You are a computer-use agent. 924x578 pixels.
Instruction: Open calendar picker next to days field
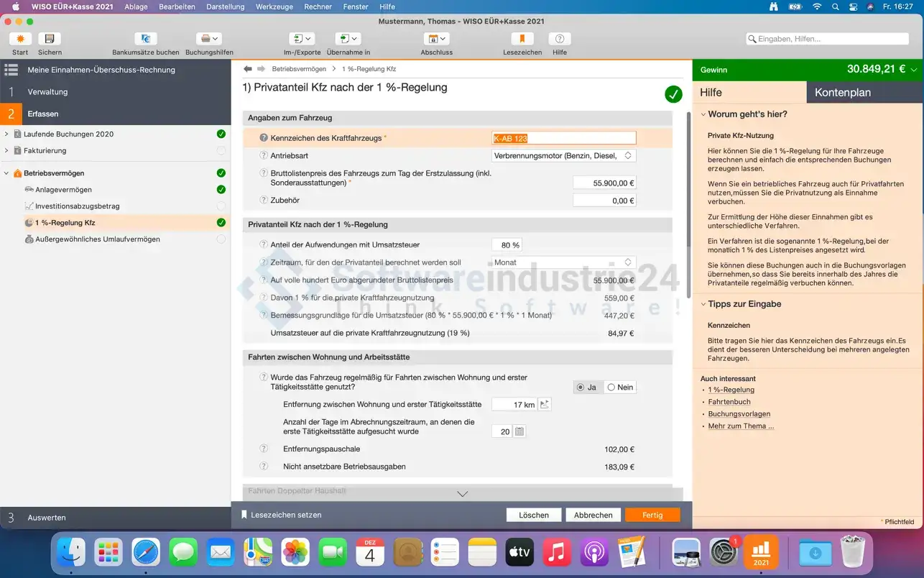520,431
